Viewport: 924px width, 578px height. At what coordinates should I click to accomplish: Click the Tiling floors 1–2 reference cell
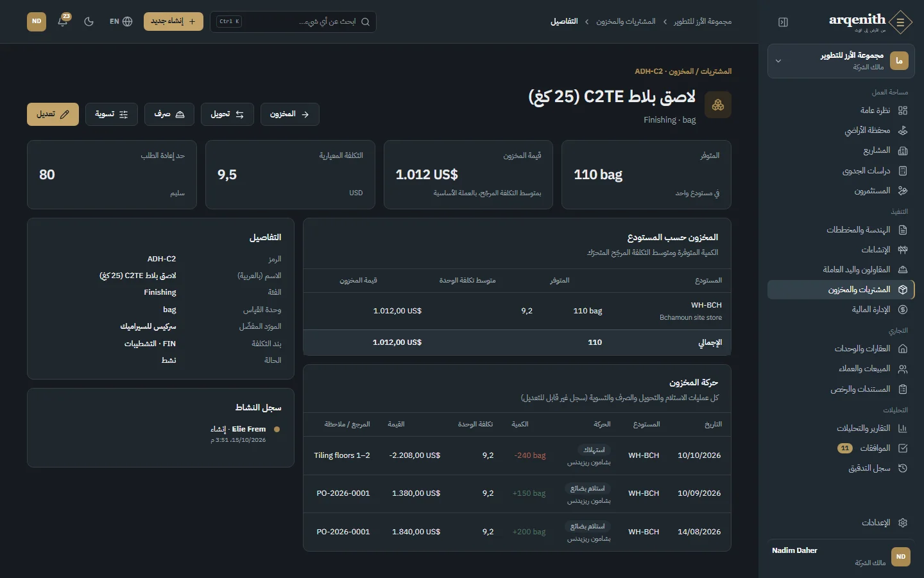pyautogui.click(x=342, y=455)
